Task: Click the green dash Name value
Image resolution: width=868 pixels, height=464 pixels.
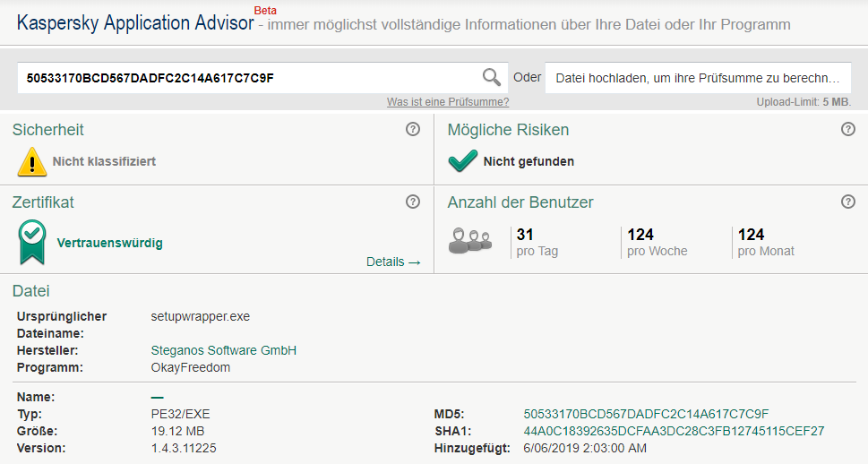Action: click(158, 397)
